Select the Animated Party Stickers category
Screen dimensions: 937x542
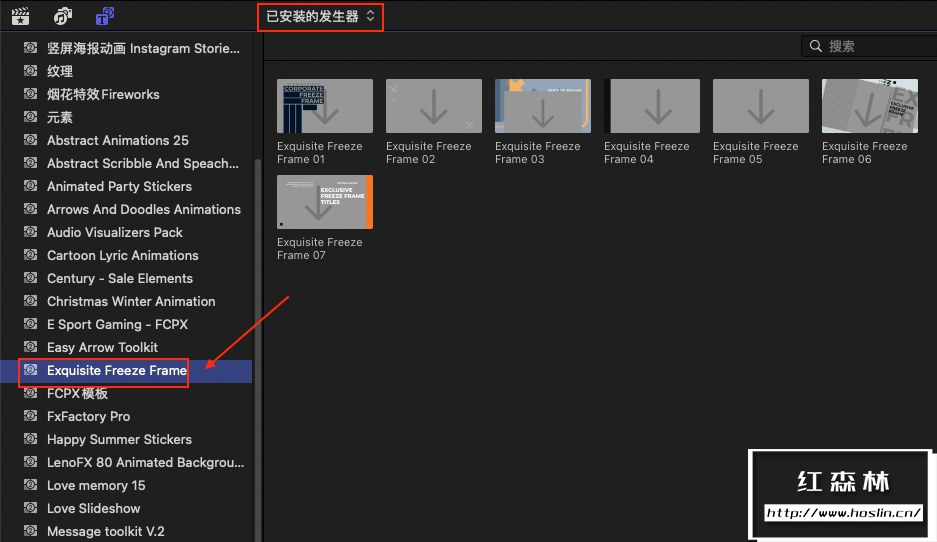tap(126, 186)
